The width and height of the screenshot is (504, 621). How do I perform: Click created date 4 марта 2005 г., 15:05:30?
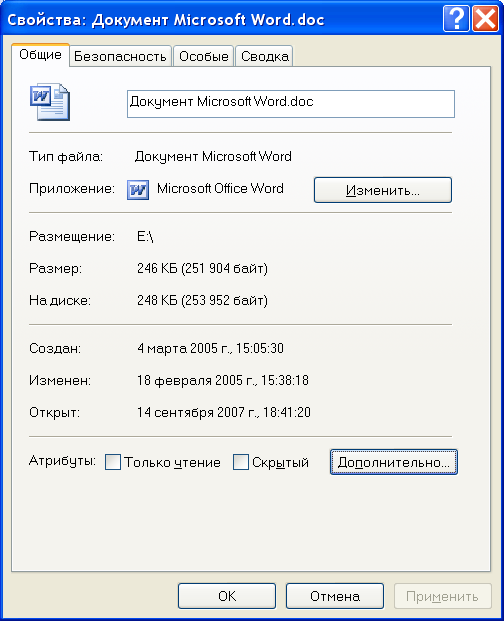tap(210, 349)
